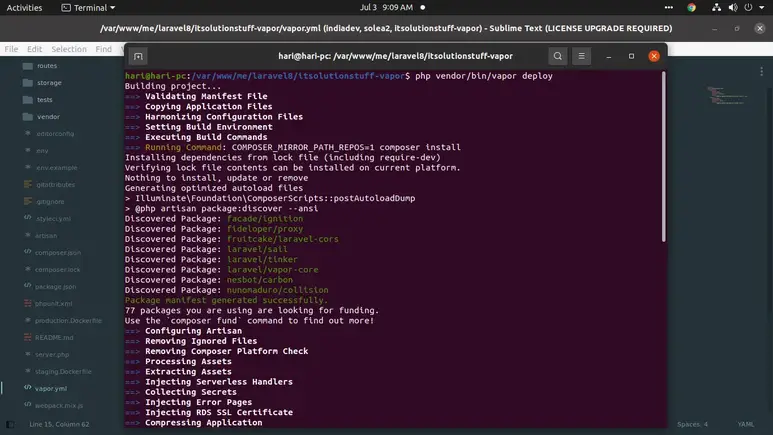Viewport: 773px width, 435px height.
Task: Open YAML syntax selector in status bar
Action: (745, 424)
